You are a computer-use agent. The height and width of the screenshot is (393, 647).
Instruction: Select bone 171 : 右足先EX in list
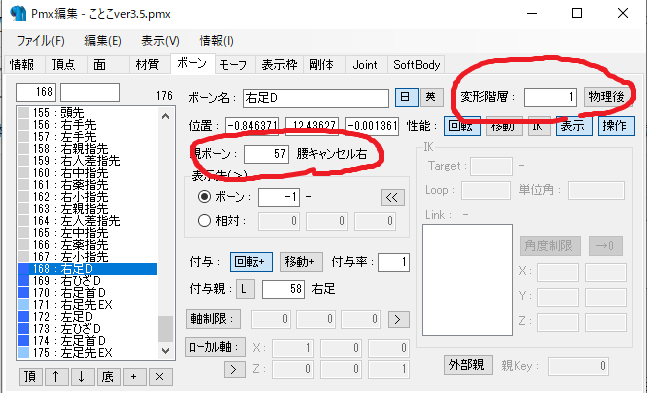point(87,305)
